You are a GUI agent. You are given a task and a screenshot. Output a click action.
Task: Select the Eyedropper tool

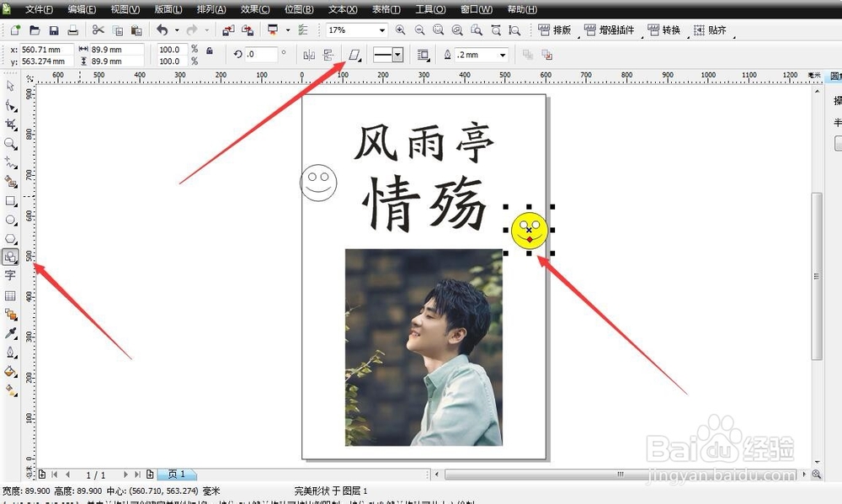pos(11,336)
